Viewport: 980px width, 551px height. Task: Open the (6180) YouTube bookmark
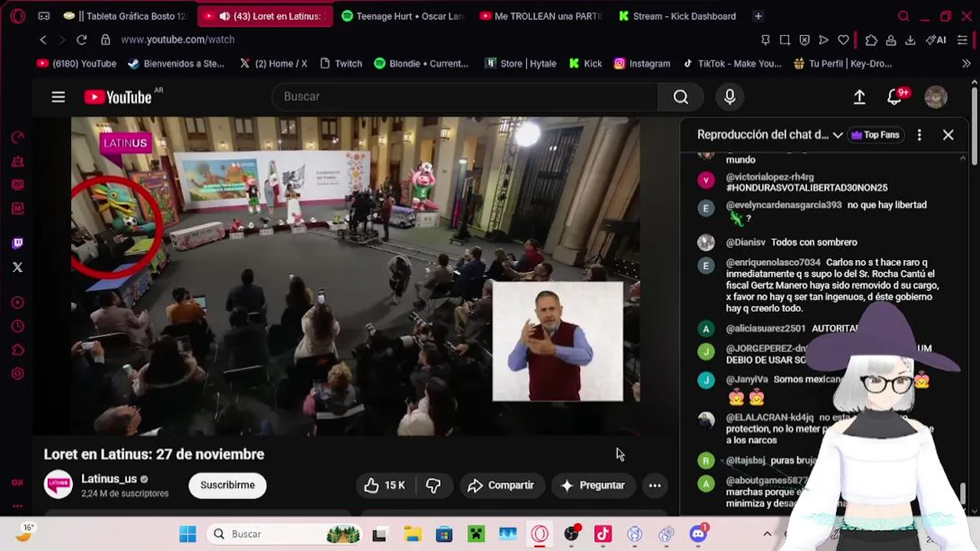point(77,64)
